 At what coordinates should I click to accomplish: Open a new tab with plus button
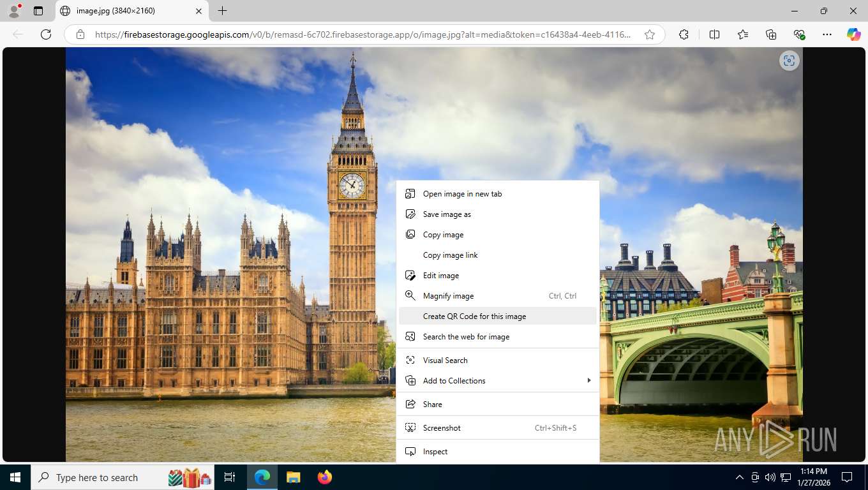(x=222, y=11)
